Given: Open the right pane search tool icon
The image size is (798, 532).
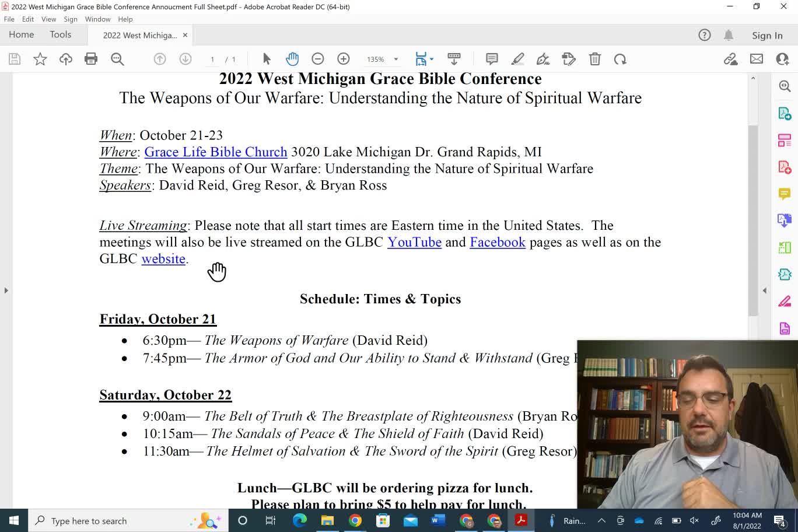Looking at the screenshot, I should 785,86.
